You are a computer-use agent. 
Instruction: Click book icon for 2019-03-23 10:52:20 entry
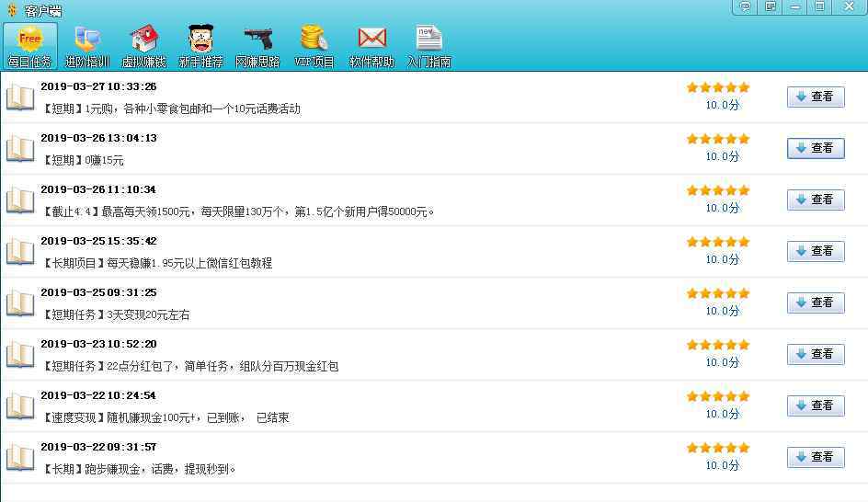click(x=20, y=355)
